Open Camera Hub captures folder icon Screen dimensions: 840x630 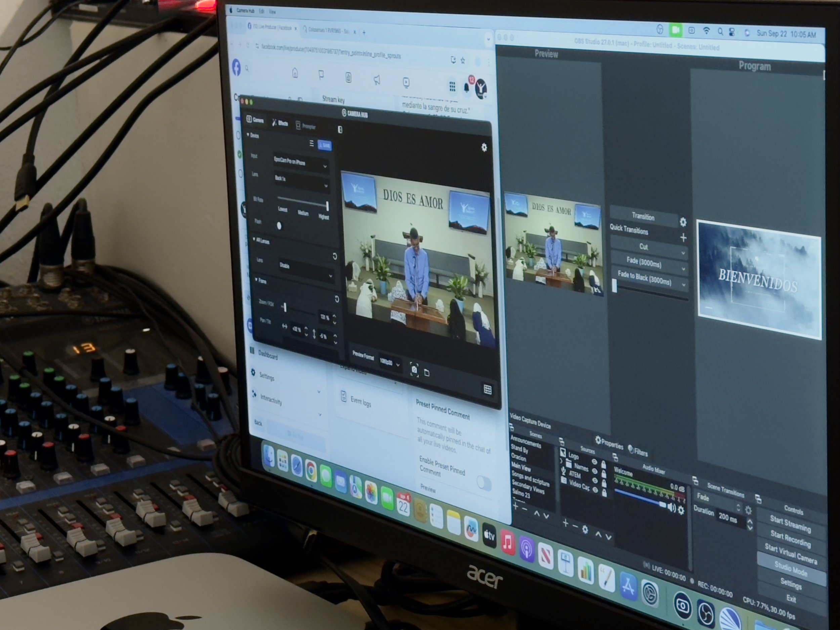pos(427,373)
